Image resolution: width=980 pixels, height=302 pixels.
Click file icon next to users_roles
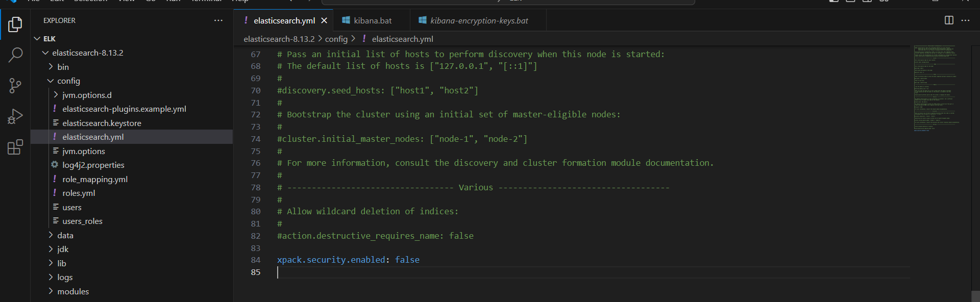[56, 221]
